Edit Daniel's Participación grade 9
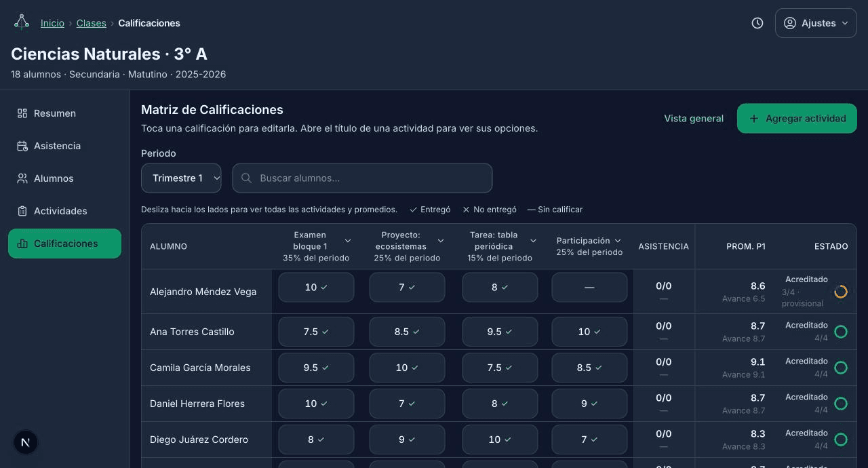This screenshot has width=868, height=468. coord(589,404)
